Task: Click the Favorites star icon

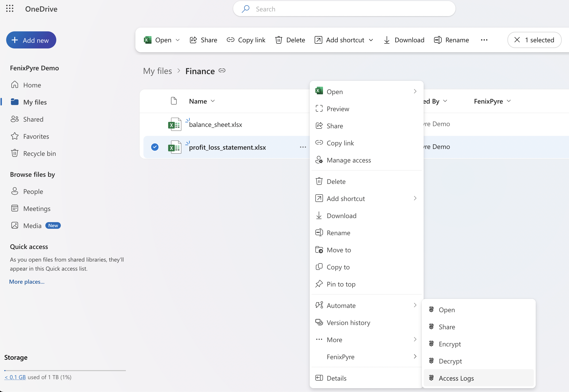Action: (15, 136)
